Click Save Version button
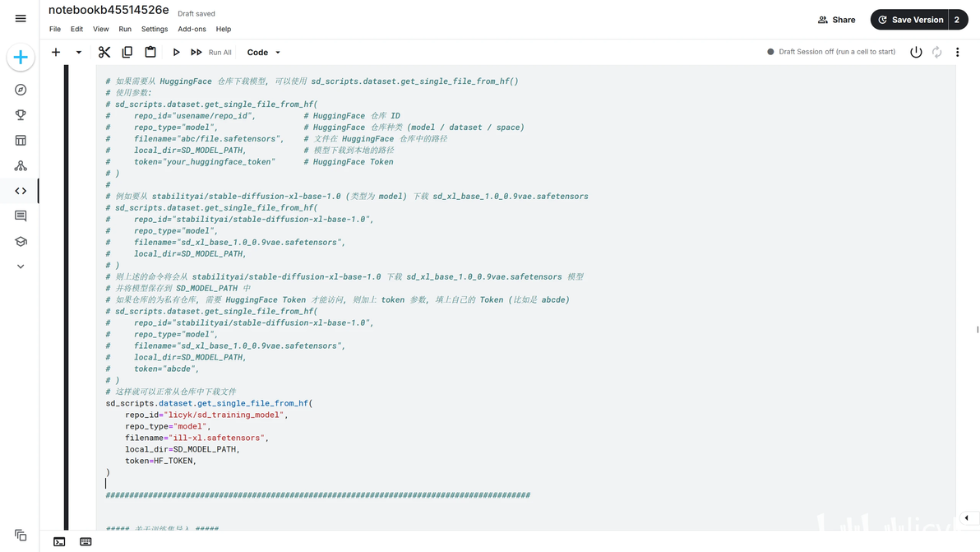Screen dimensions: 980x552 (x=910, y=20)
